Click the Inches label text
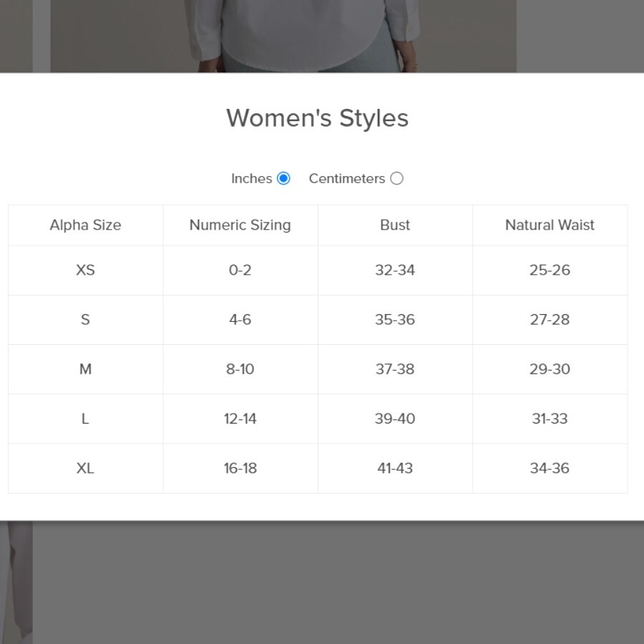The image size is (644, 644). pyautogui.click(x=251, y=179)
